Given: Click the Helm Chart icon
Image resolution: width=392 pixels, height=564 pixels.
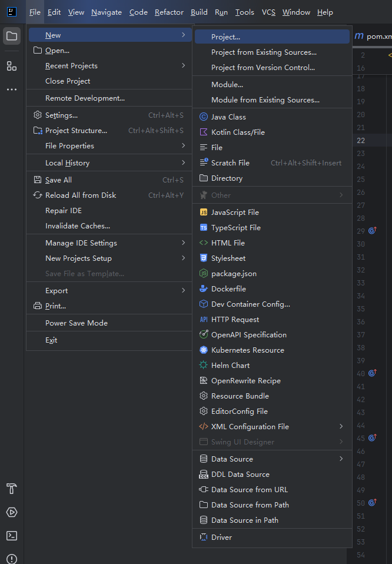Looking at the screenshot, I should pyautogui.click(x=204, y=365).
